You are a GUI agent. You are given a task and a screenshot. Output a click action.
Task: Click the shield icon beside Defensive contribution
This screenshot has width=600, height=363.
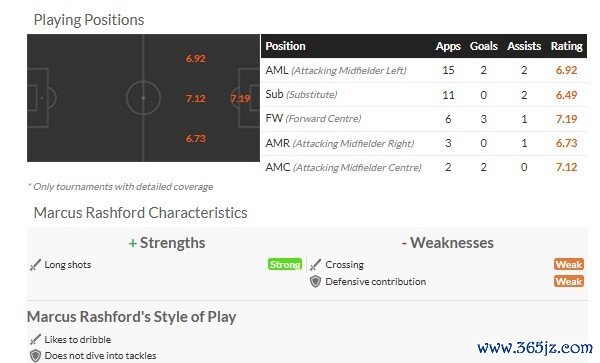(x=315, y=282)
